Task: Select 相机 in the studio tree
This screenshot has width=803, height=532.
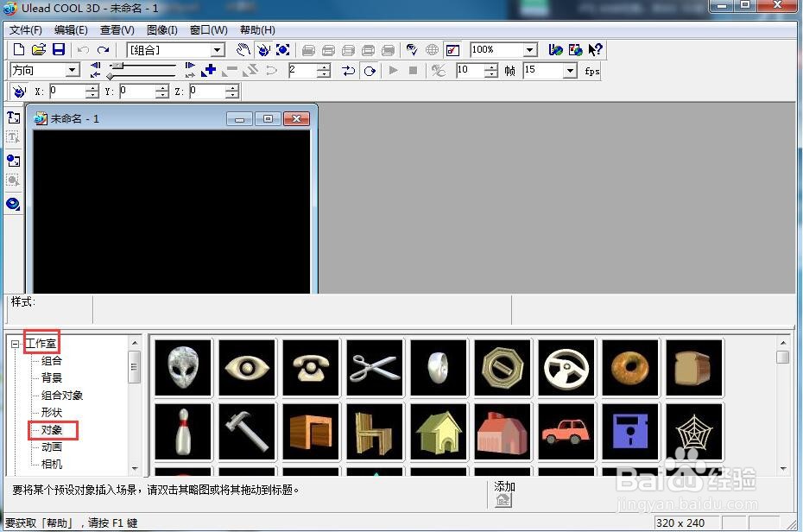Action: 52,464
